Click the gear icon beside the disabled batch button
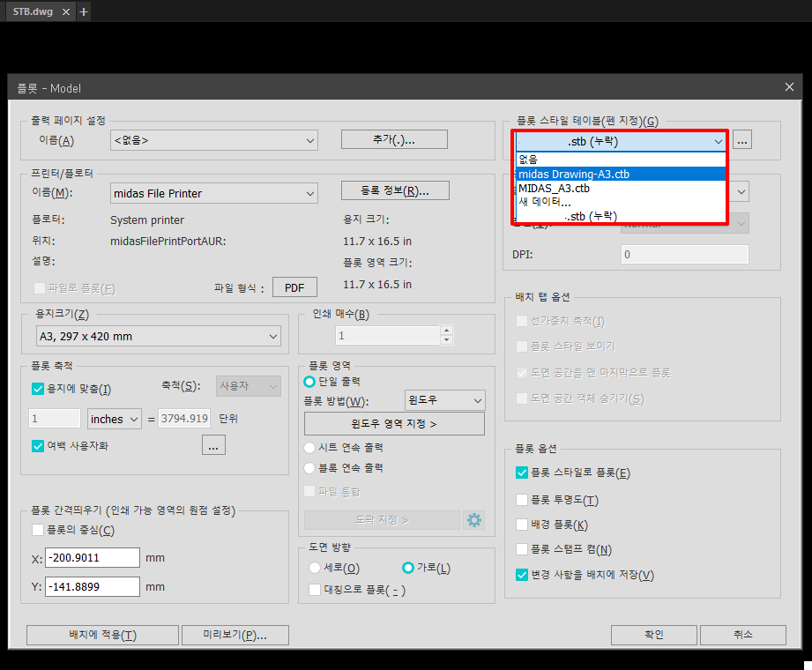812x670 pixels. coord(474,520)
